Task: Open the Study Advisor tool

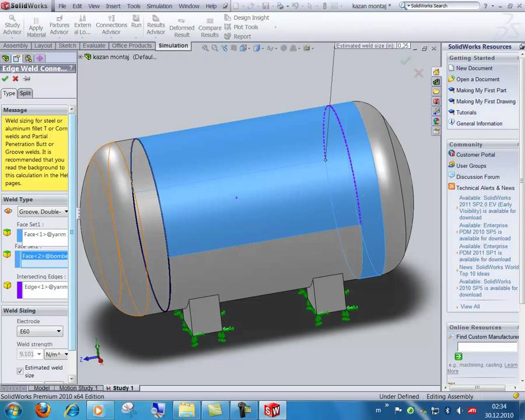Action: [12, 25]
